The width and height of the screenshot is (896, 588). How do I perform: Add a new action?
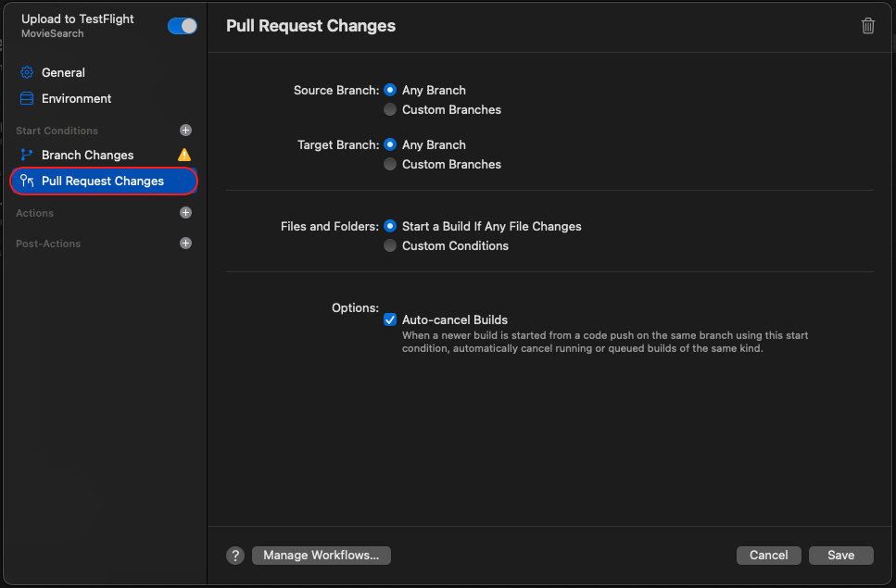point(185,212)
